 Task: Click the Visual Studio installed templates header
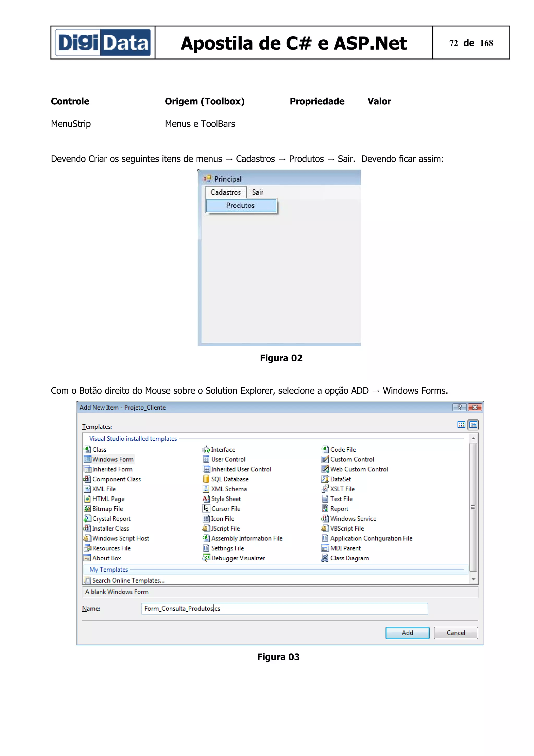[x=133, y=439]
